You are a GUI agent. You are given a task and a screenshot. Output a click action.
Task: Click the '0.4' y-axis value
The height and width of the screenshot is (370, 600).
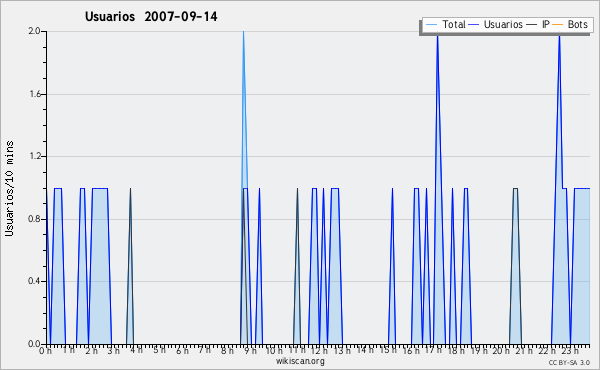[x=34, y=281]
